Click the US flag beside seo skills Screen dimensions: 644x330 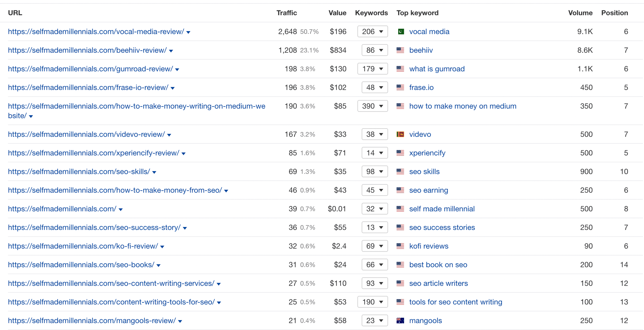[x=401, y=172]
